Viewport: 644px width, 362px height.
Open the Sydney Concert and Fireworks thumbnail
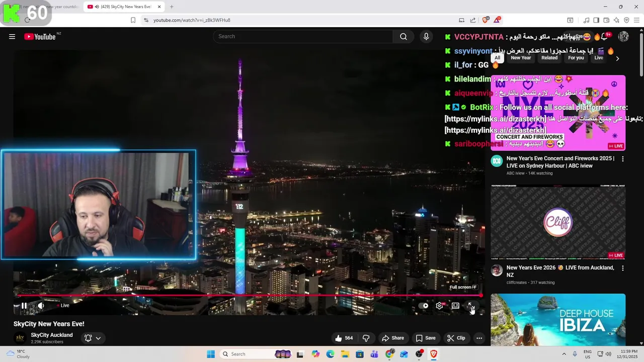click(x=558, y=113)
